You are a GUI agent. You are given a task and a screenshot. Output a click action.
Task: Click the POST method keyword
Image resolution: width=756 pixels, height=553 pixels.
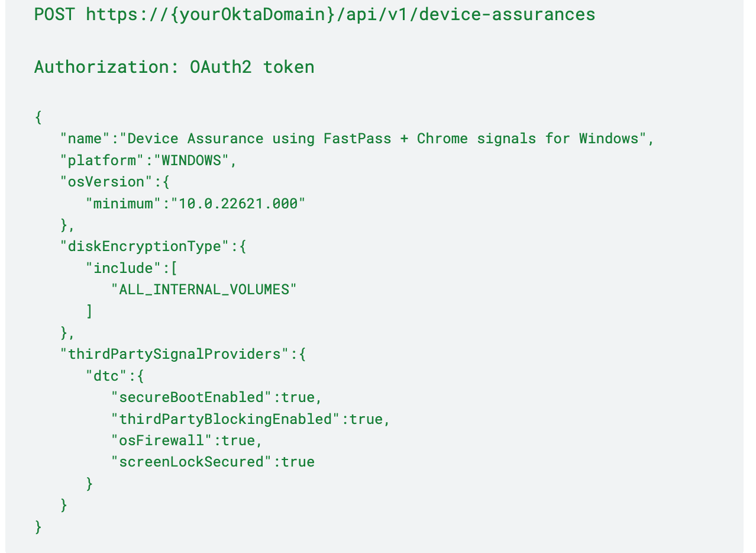coord(54,14)
